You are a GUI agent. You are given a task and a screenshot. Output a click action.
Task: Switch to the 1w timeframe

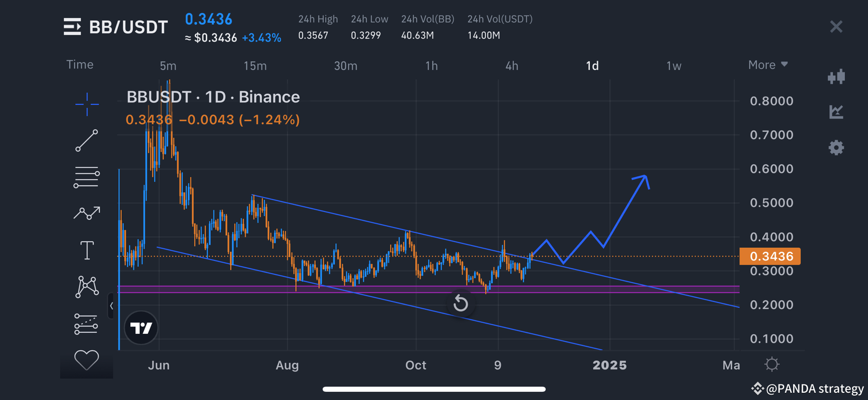674,66
